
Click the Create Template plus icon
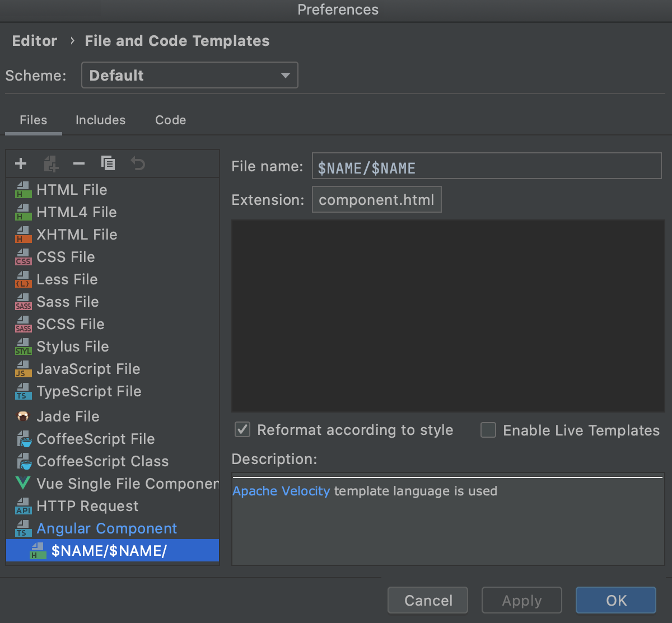click(x=21, y=163)
